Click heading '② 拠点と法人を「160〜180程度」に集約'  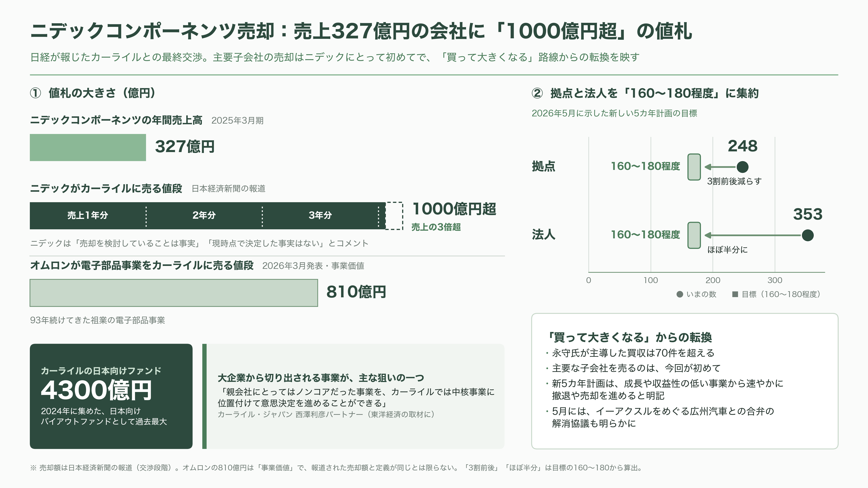[645, 93]
